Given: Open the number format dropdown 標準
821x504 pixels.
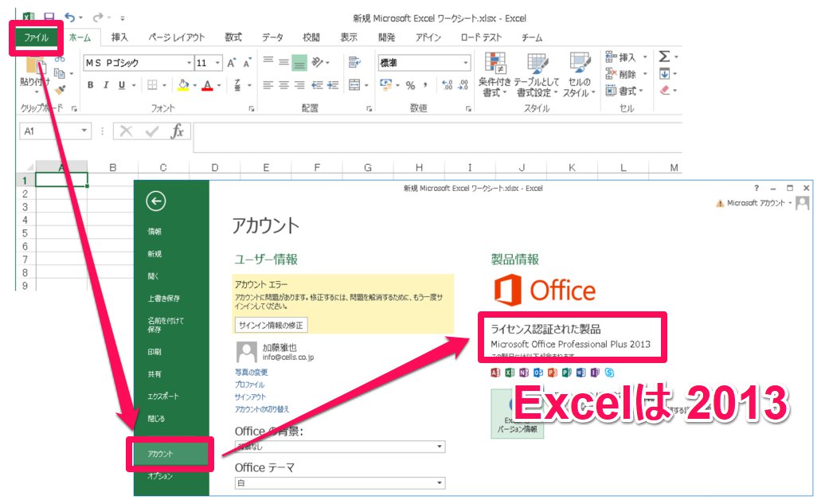Looking at the screenshot, I should click(x=466, y=63).
